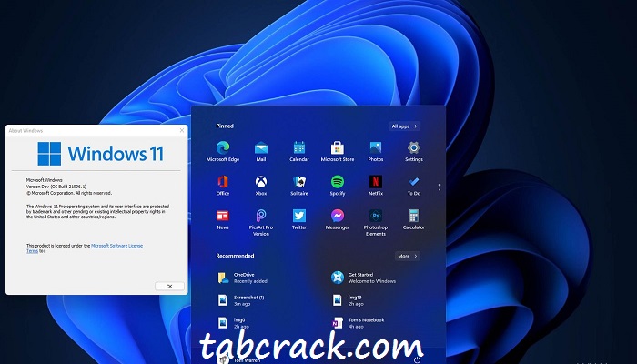The height and width of the screenshot is (364, 637).
Task: Close the About Windows dialog
Action: tap(182, 130)
